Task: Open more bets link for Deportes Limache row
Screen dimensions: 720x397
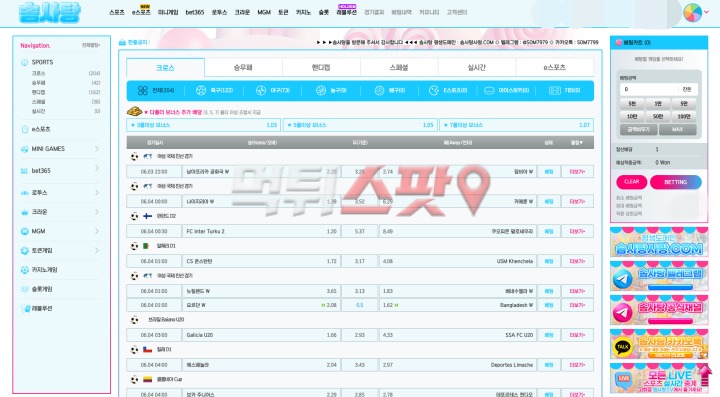Action: click(x=577, y=365)
